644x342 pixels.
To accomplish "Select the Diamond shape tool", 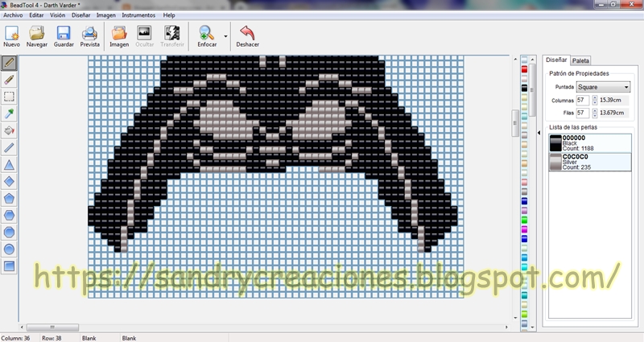I will click(x=9, y=182).
